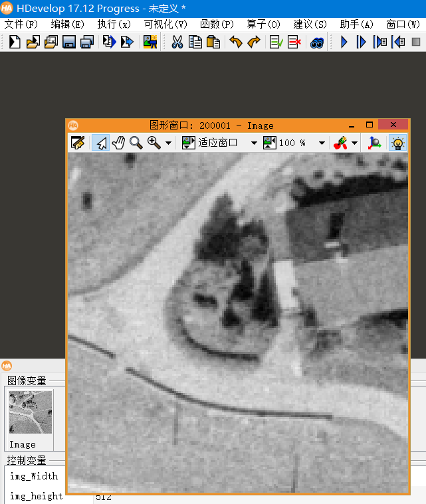Open the 函数(P) menu
The image size is (426, 504).
pyautogui.click(x=217, y=25)
